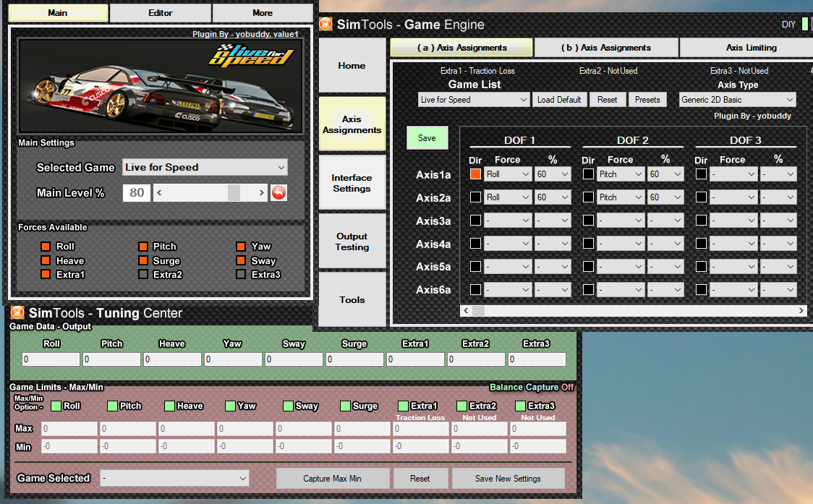
Task: Click the green Save button
Action: 427,138
